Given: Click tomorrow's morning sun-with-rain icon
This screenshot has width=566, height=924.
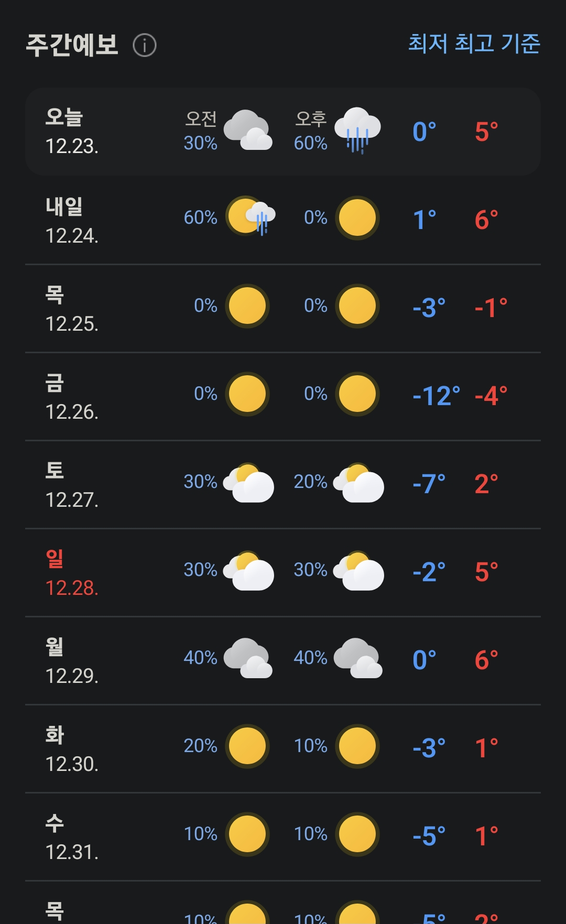Looking at the screenshot, I should [x=249, y=216].
